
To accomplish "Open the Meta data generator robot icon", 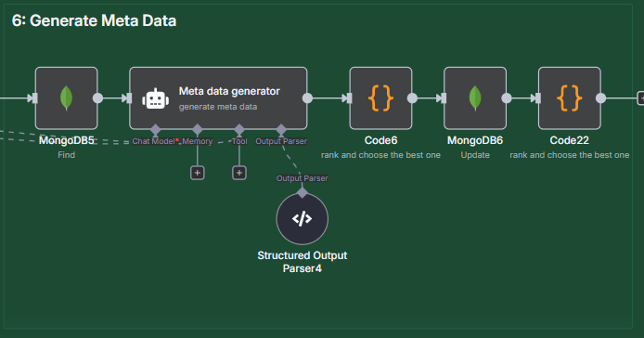I will 155,98.
